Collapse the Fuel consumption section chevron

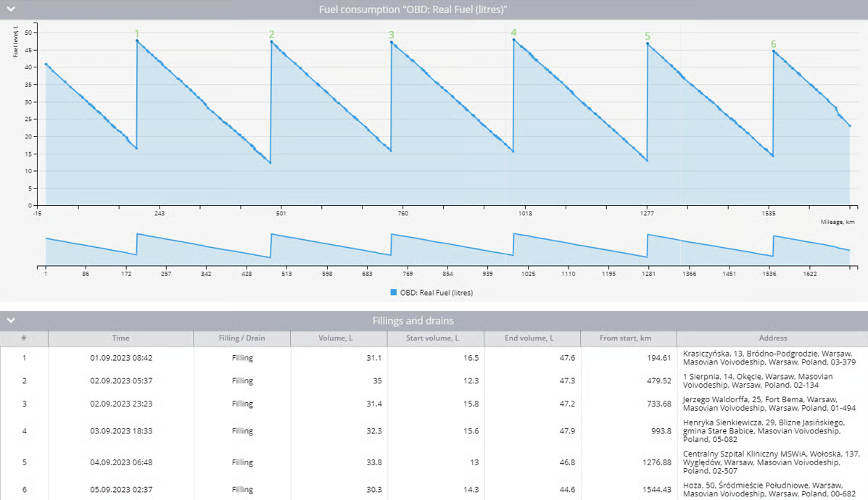coord(11,9)
